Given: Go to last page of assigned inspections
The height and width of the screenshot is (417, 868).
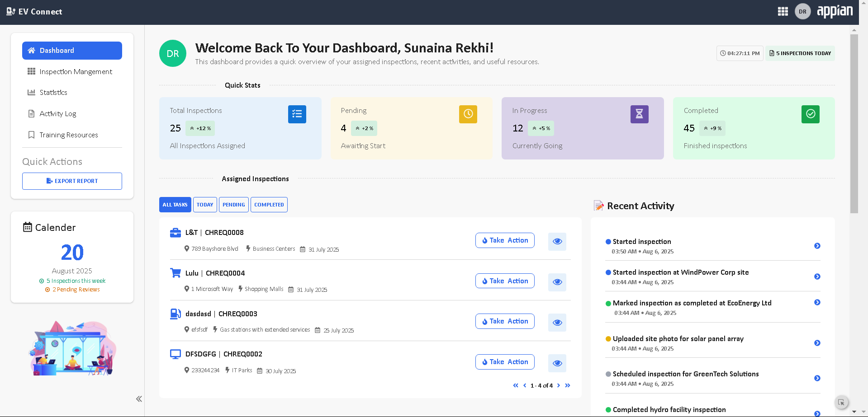Looking at the screenshot, I should pos(568,385).
